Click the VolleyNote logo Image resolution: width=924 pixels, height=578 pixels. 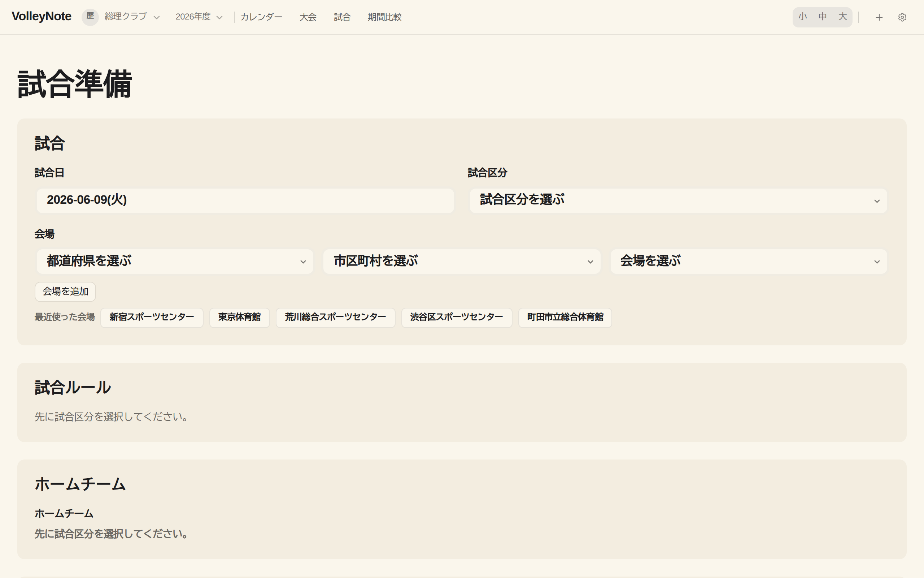pyautogui.click(x=42, y=17)
